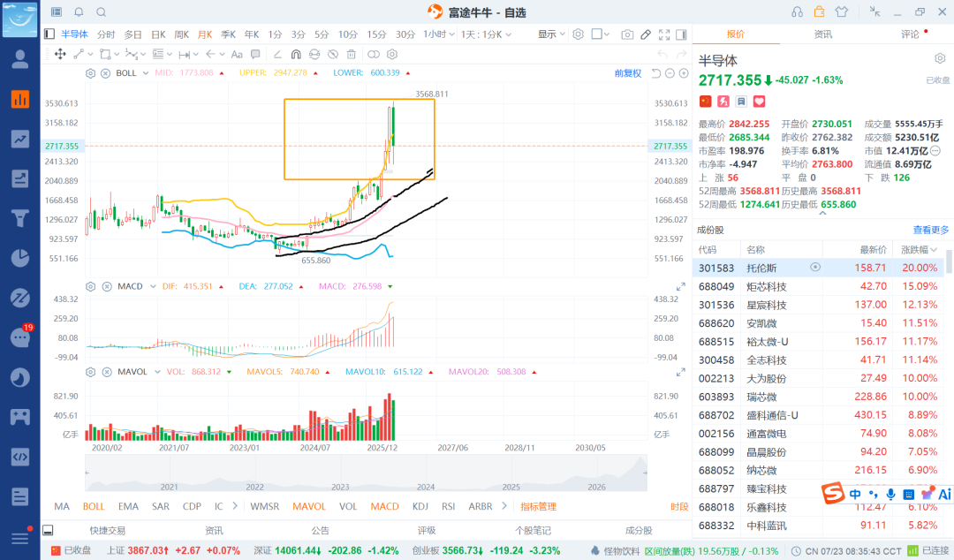
Task: Toggle the bottom panel collapse icon
Action: point(48,530)
